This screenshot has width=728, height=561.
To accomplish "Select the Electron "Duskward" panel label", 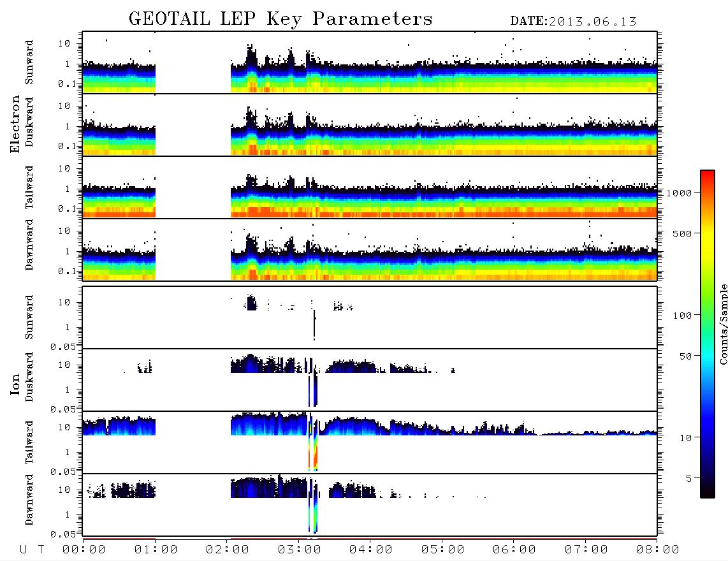I will (29, 122).
